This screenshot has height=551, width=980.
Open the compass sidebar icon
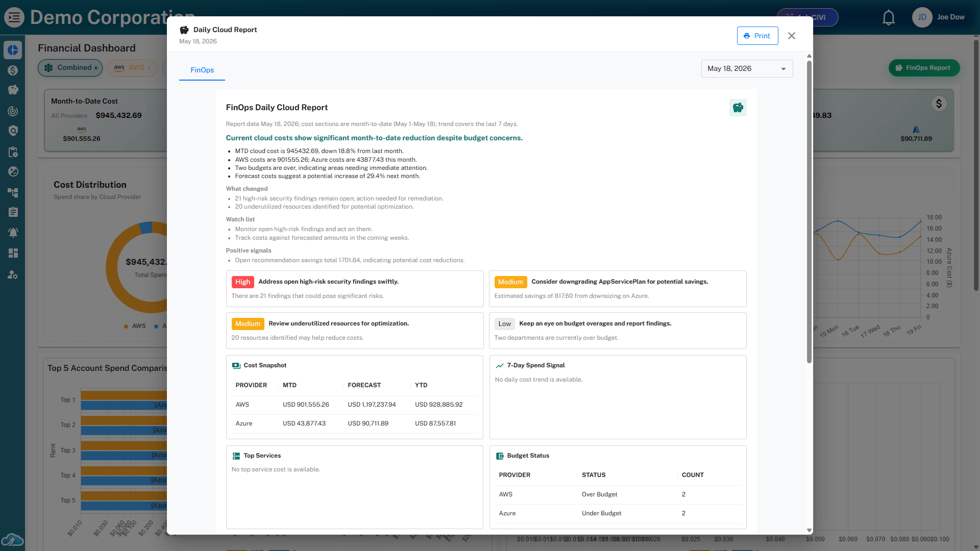click(x=13, y=171)
